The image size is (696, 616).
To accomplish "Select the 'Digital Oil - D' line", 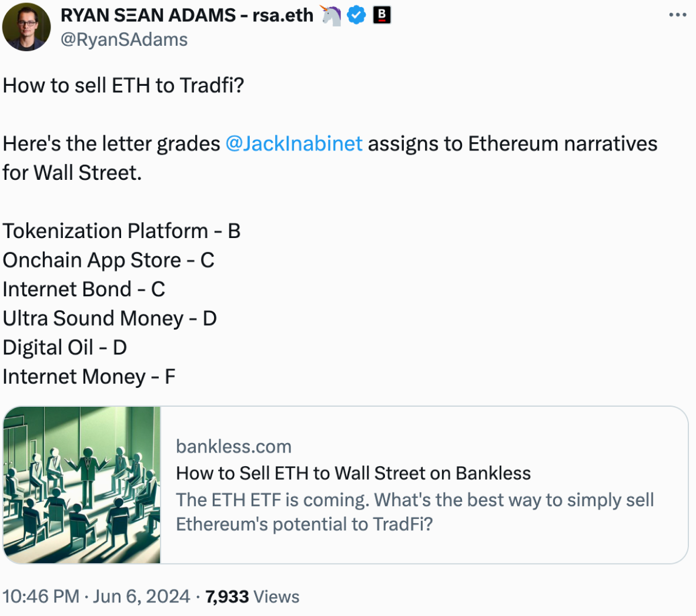I will 65,347.
